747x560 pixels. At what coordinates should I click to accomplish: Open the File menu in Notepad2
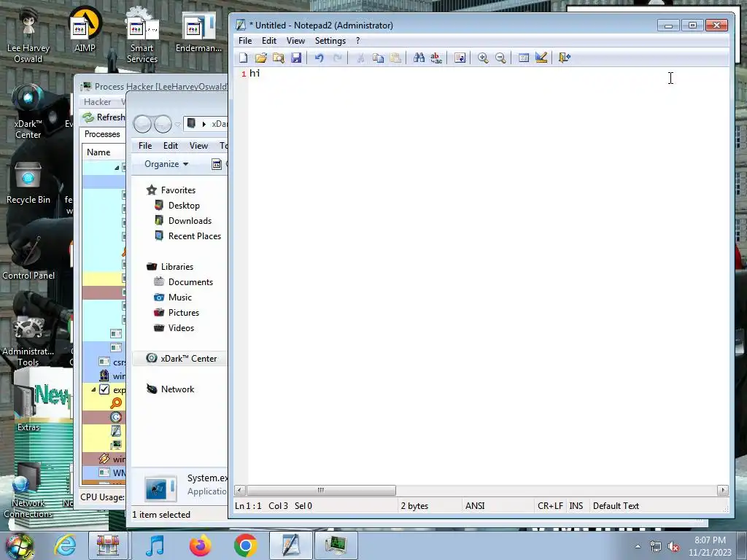pos(245,41)
